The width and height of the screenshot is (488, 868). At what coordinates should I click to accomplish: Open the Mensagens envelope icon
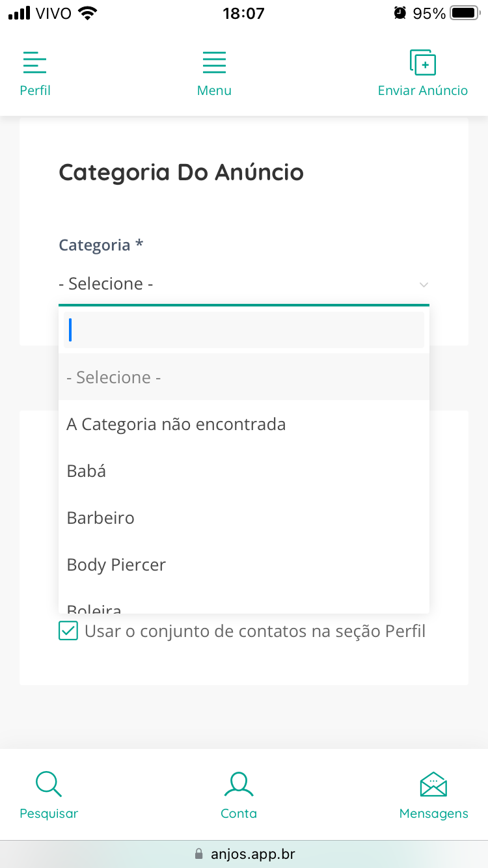point(433,784)
